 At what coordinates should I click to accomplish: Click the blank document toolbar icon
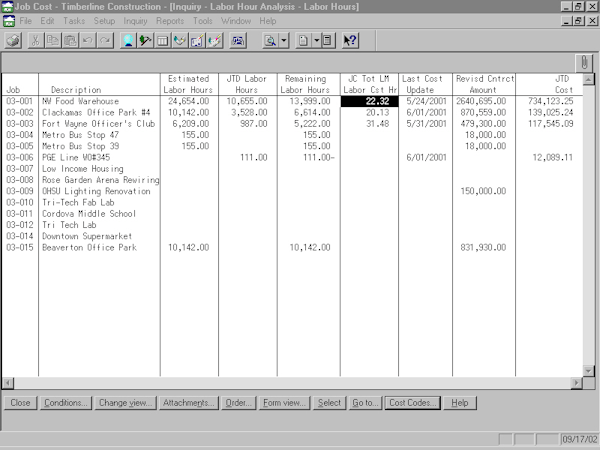click(303, 40)
